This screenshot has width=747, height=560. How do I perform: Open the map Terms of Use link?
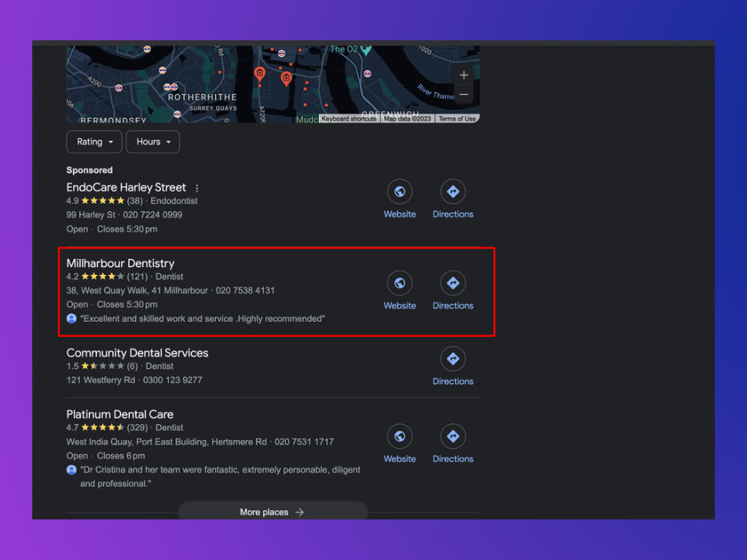coord(457,119)
